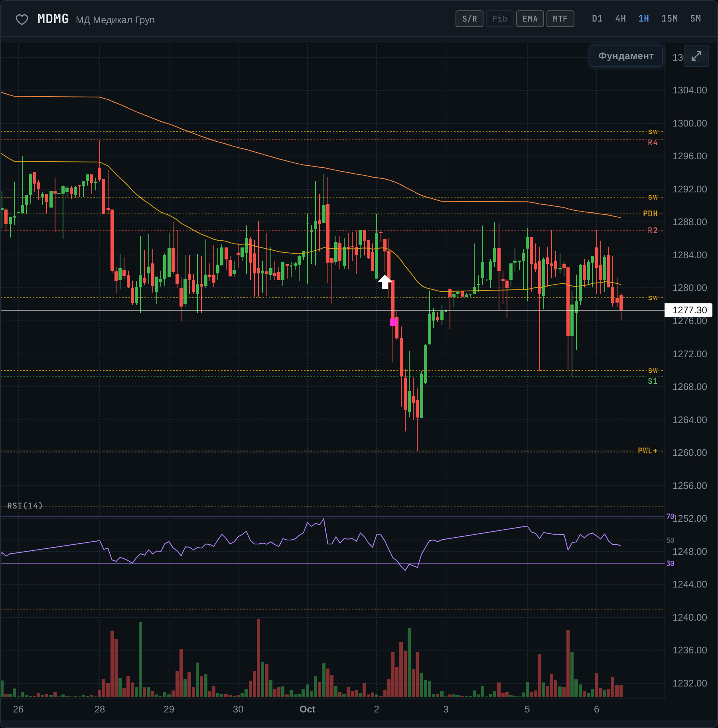
Task: Click the PWL+ level label
Action: 647,451
